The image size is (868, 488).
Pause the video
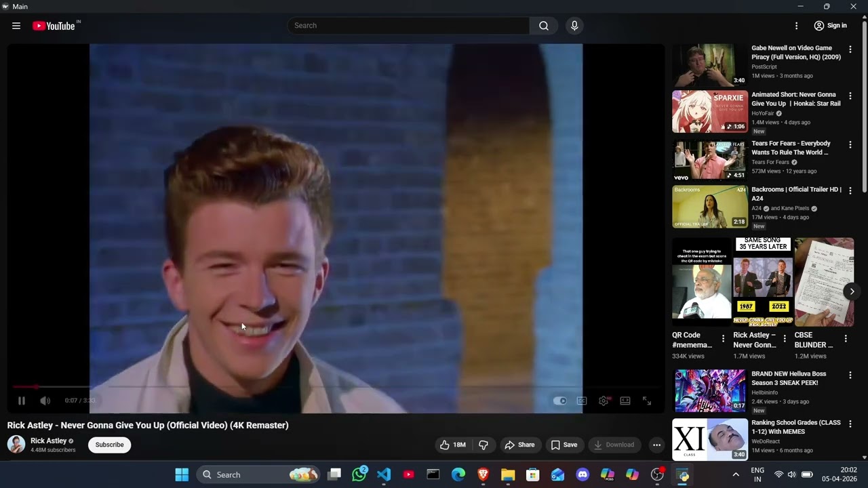22,401
